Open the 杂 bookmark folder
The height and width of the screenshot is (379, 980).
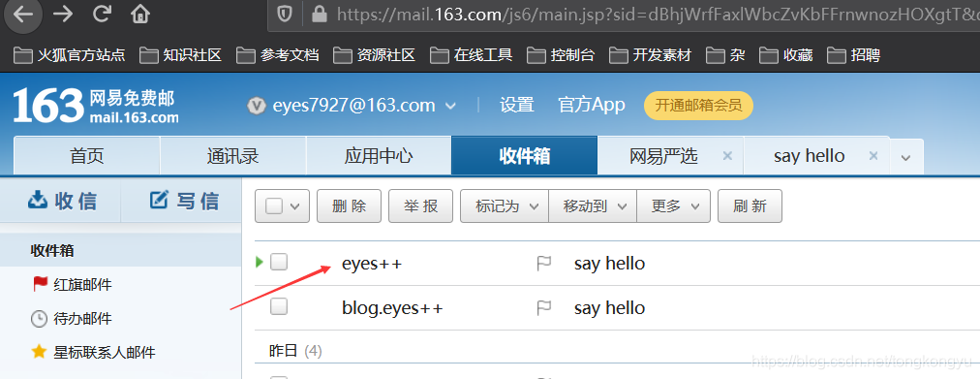click(725, 55)
